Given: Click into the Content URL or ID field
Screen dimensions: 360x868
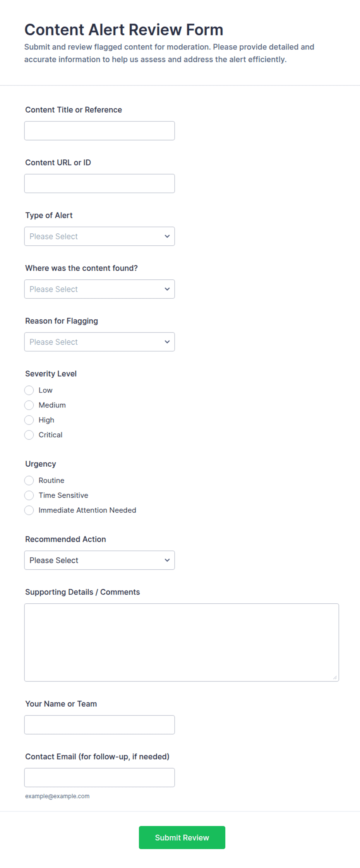Looking at the screenshot, I should click(99, 183).
